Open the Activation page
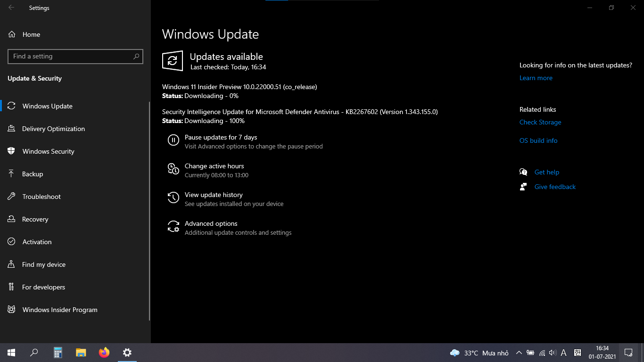Screen dimensions: 644x362 [75, 242]
